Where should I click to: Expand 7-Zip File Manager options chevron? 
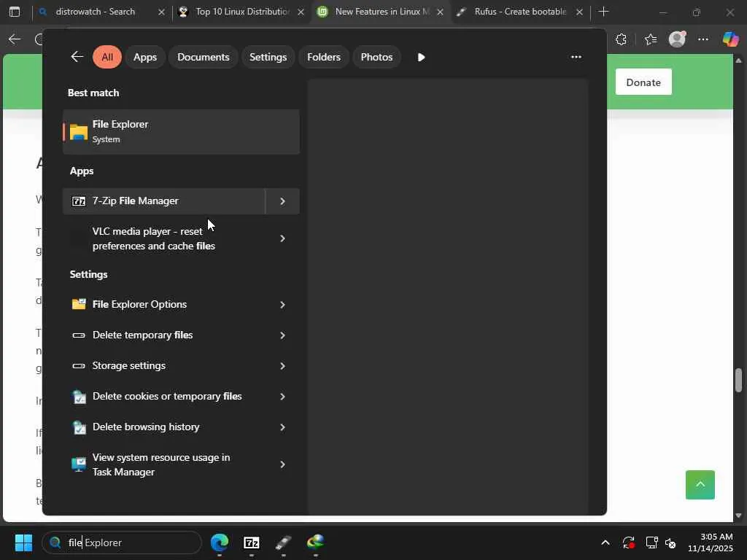click(282, 201)
